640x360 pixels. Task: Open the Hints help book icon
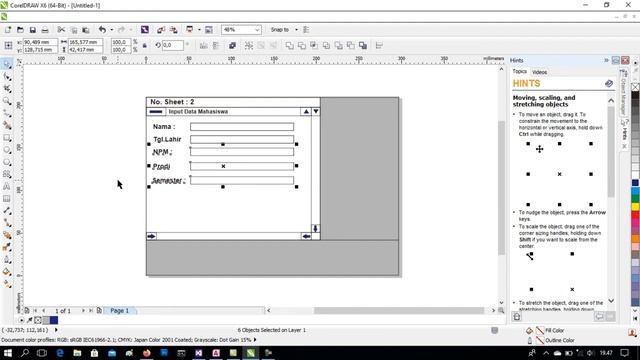tap(609, 83)
